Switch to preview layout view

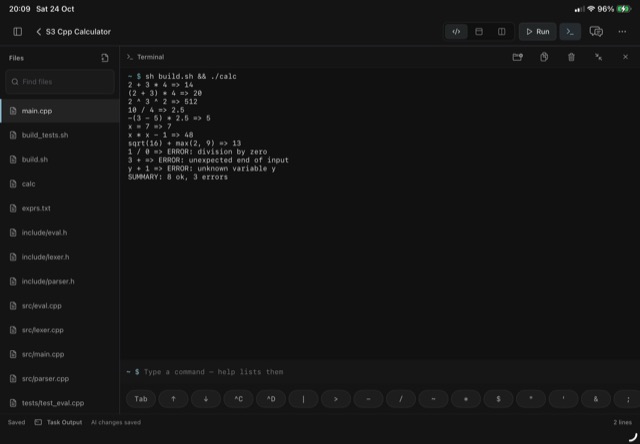[479, 31]
